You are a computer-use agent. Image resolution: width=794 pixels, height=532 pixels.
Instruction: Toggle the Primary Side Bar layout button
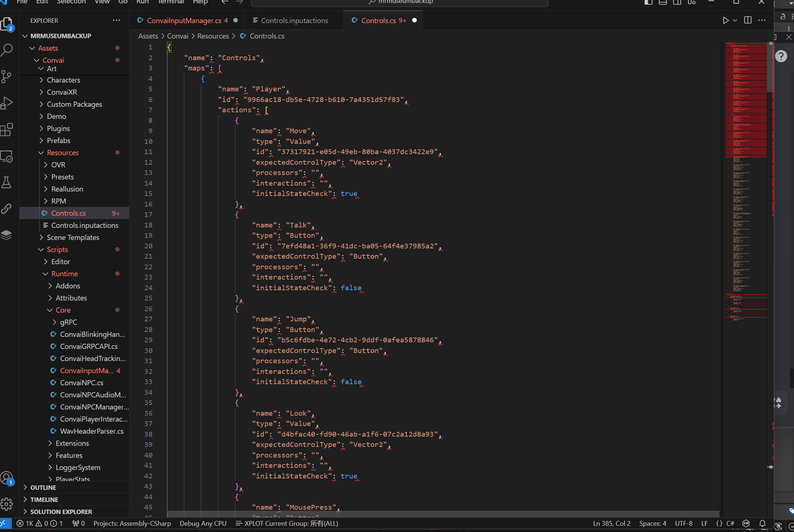(648, 2)
